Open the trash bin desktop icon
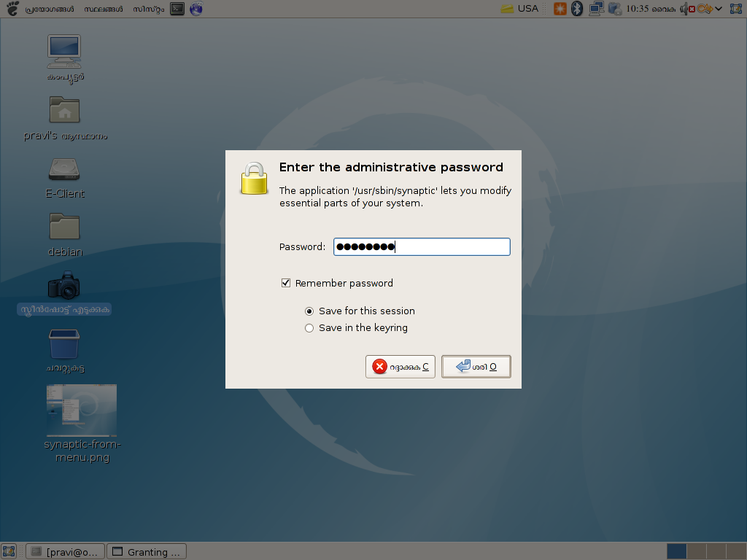The image size is (747, 560). [x=64, y=345]
